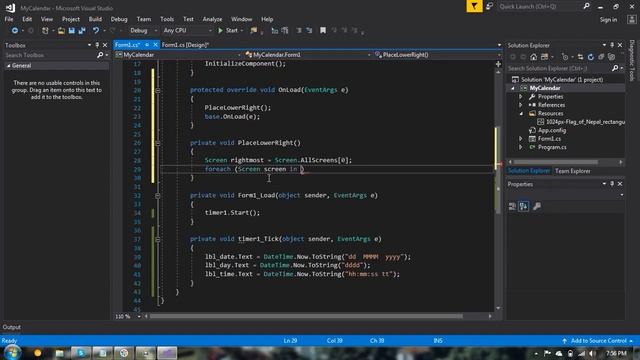Collapse the Form1_Load method outline block
Screen dimensions: 640x360
click(x=158, y=196)
